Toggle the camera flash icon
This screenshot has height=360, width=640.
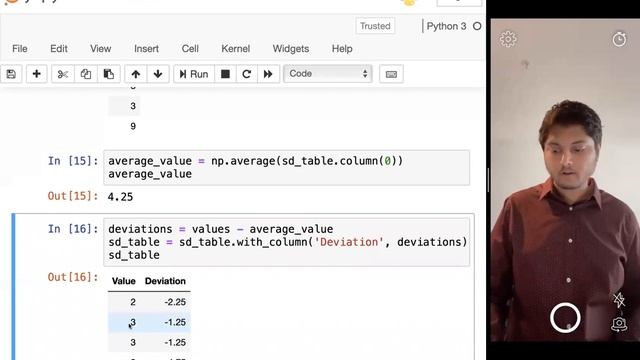tap(619, 300)
